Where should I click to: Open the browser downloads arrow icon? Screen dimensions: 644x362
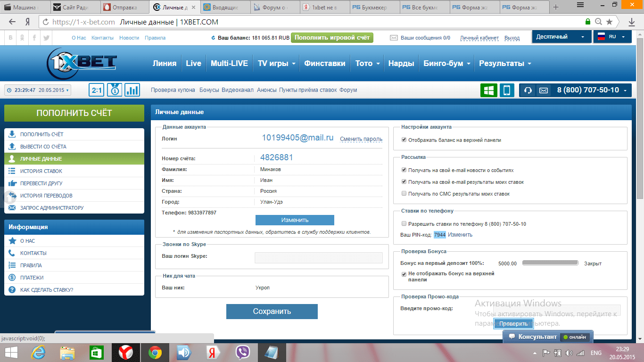632,22
